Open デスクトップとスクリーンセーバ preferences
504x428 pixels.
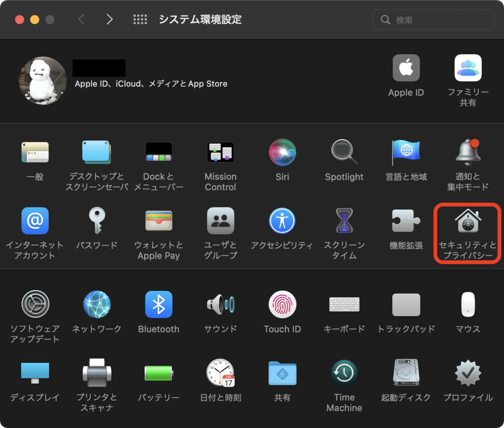click(x=97, y=152)
